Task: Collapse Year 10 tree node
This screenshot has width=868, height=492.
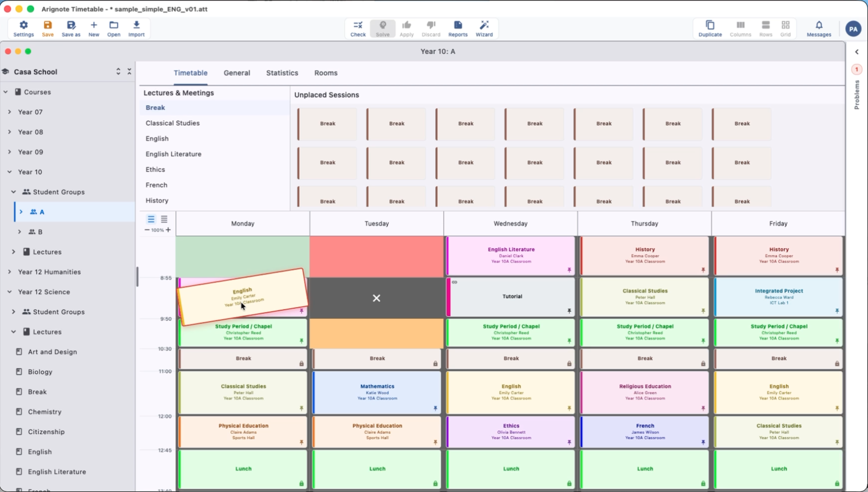Action: [x=9, y=172]
